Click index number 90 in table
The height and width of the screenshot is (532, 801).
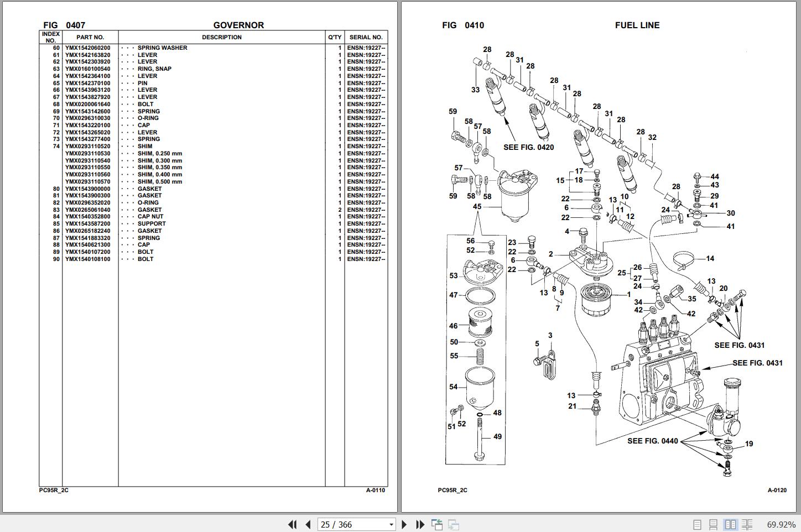pyautogui.click(x=56, y=259)
